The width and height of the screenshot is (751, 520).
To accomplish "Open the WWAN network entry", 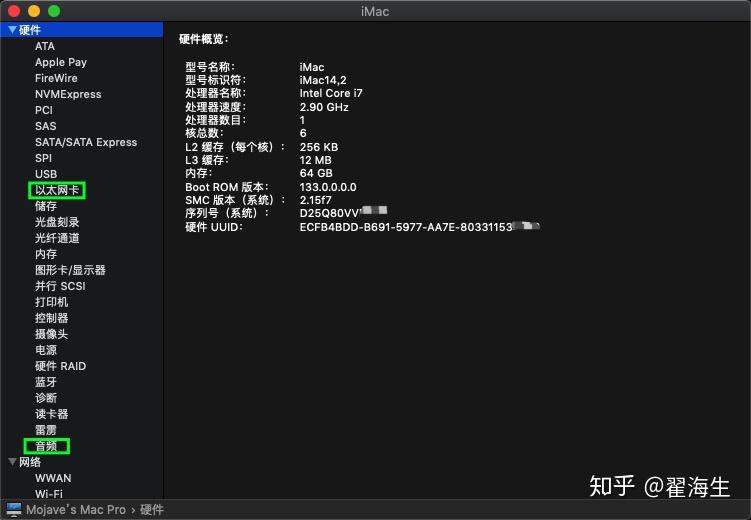I will coord(53,478).
